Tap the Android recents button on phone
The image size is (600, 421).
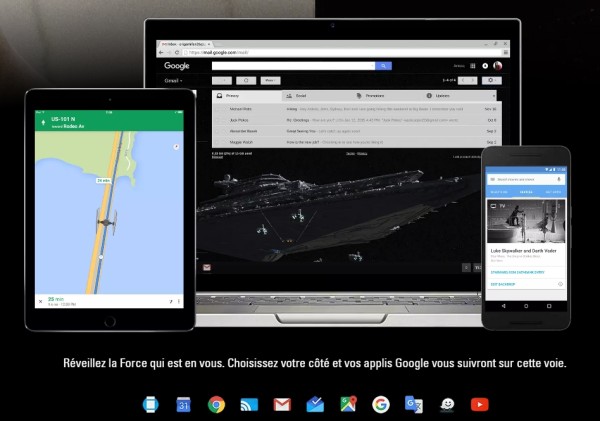(549, 306)
